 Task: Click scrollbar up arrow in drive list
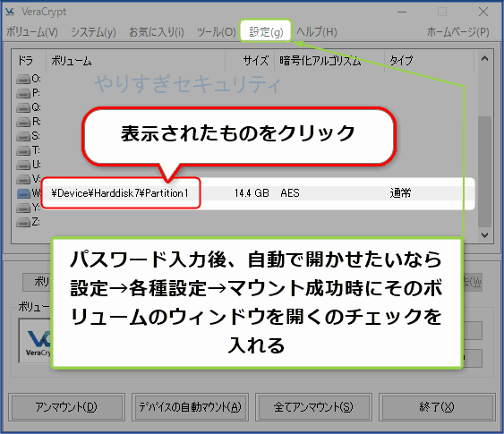click(x=484, y=58)
